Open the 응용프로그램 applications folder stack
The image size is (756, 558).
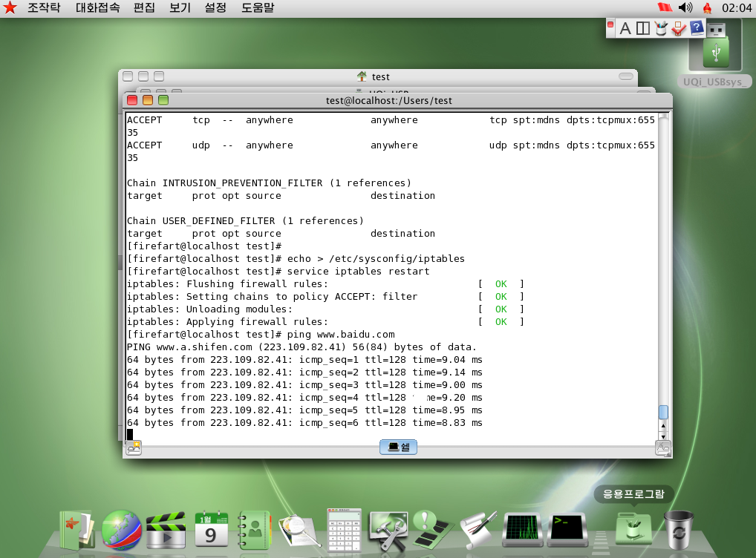pos(633,528)
